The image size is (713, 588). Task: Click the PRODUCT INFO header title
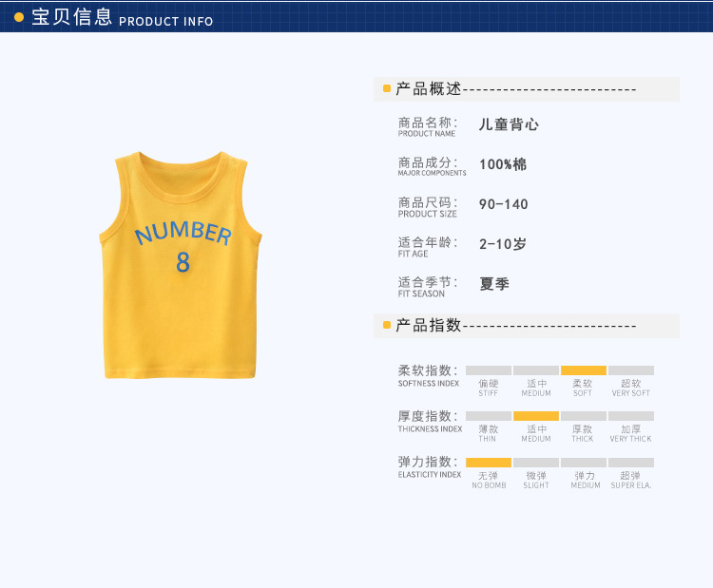166,21
